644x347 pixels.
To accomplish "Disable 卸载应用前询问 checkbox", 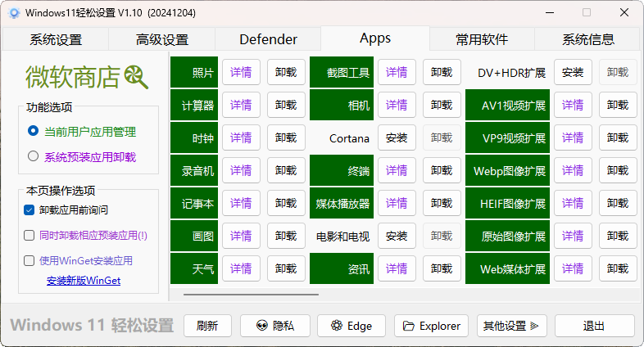I will [29, 210].
